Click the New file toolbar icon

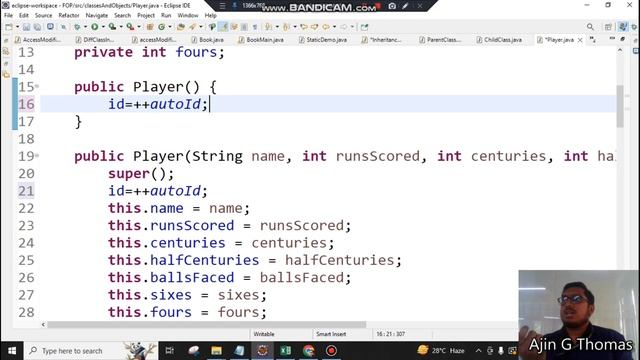point(9,27)
